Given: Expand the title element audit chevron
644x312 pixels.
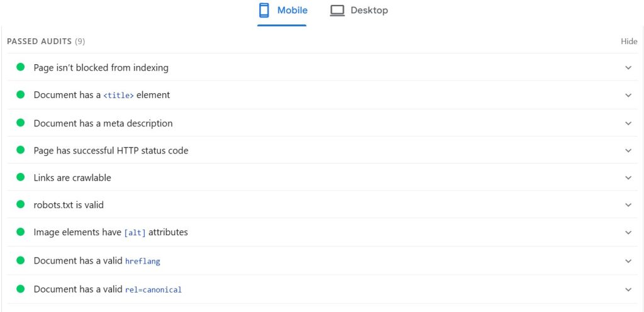Looking at the screenshot, I should [628, 96].
